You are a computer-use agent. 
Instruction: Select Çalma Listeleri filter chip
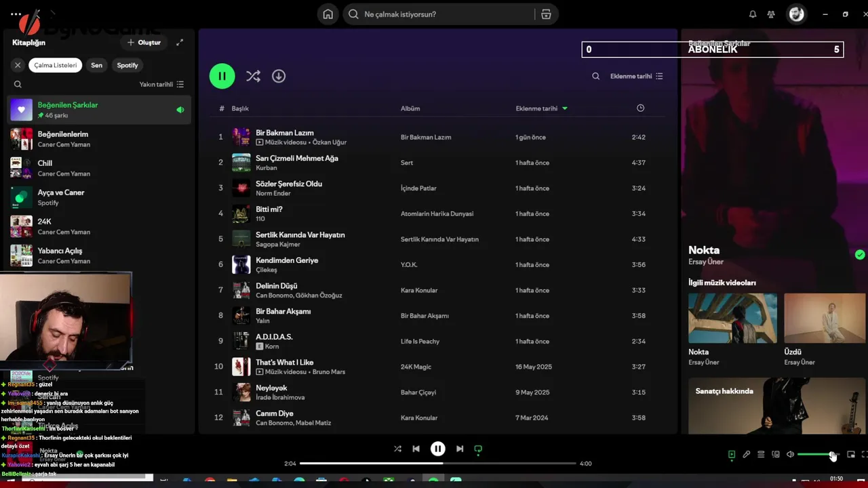(55, 65)
